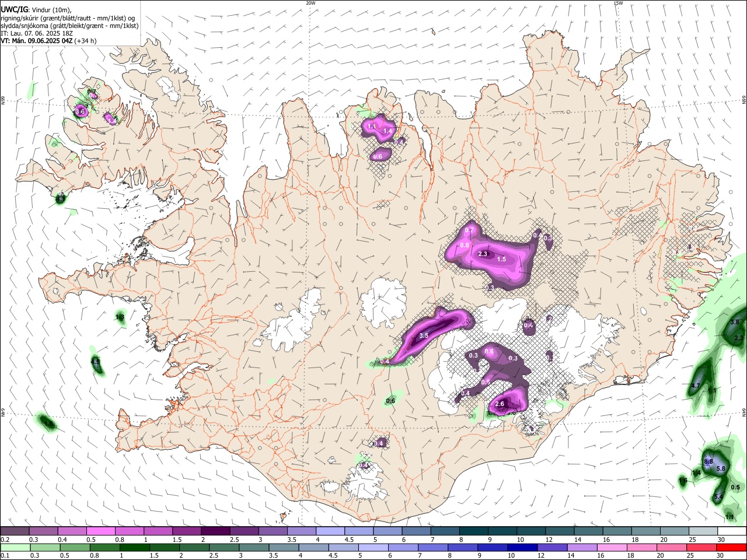Screen dimensions: 747x560
Task: Click the 2.6 value near the south glacier
Action: pos(500,404)
